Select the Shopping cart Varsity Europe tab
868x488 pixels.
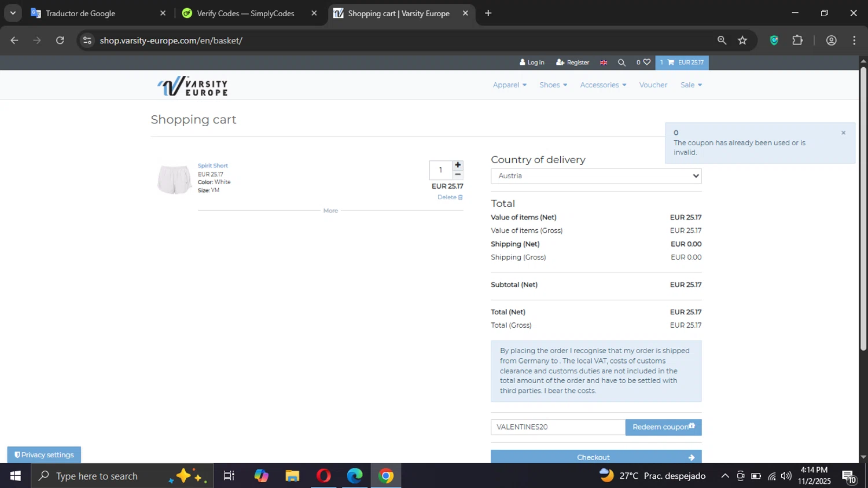[x=401, y=13]
